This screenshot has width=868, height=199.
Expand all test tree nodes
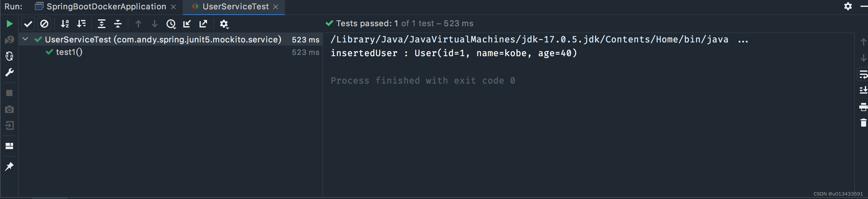coord(101,24)
